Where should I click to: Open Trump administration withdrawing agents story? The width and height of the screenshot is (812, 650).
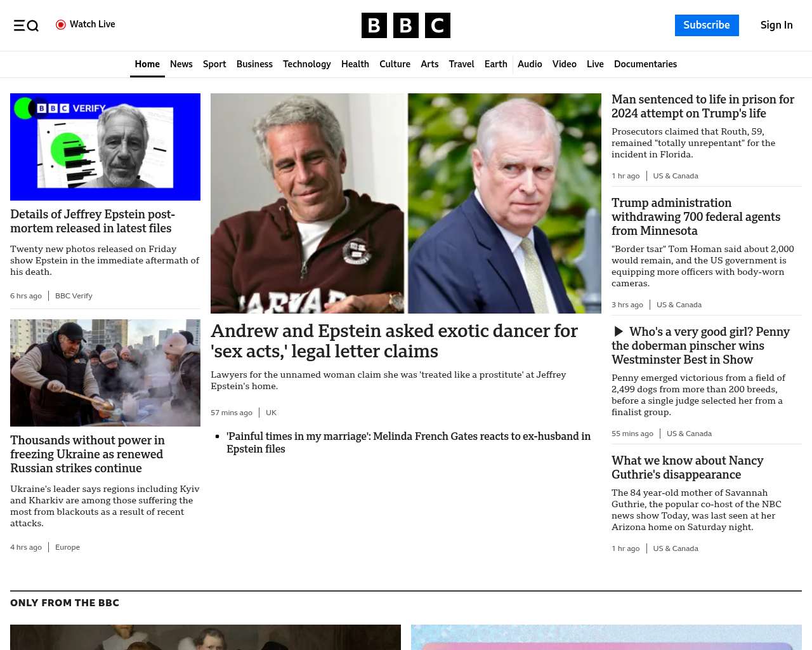point(695,216)
